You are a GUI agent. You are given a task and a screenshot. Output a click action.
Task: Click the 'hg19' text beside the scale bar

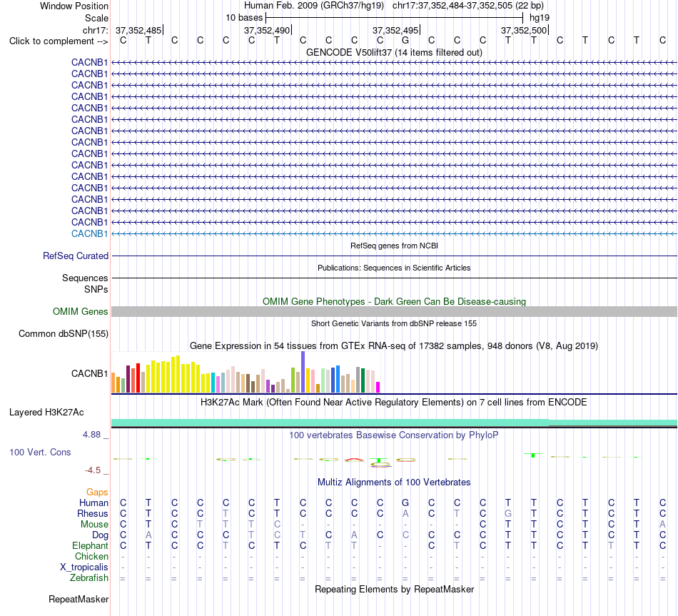[x=540, y=18]
